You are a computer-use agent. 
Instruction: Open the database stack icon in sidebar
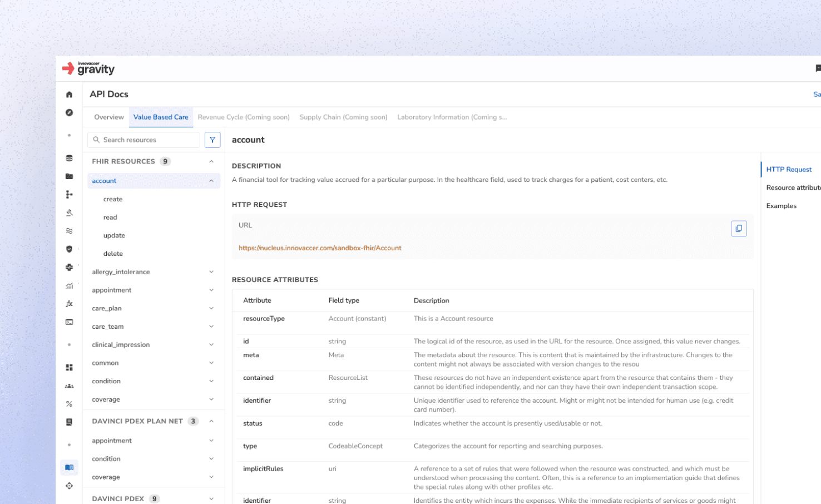click(x=69, y=158)
